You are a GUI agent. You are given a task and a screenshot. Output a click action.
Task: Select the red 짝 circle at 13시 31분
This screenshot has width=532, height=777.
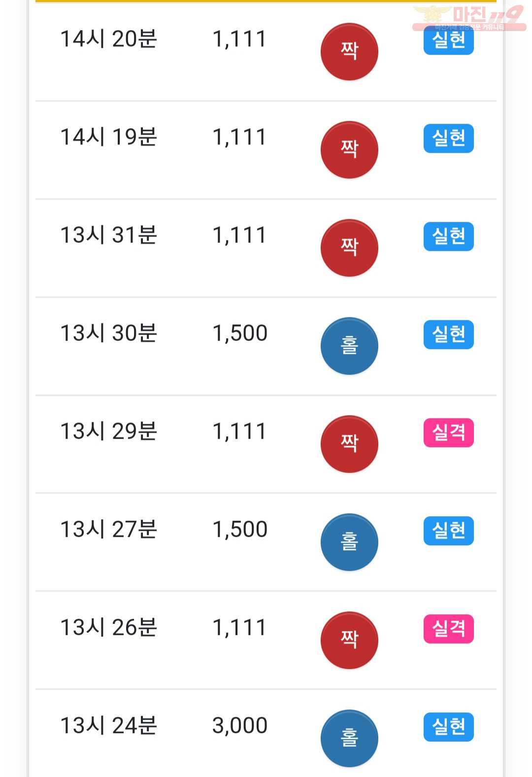coord(349,247)
